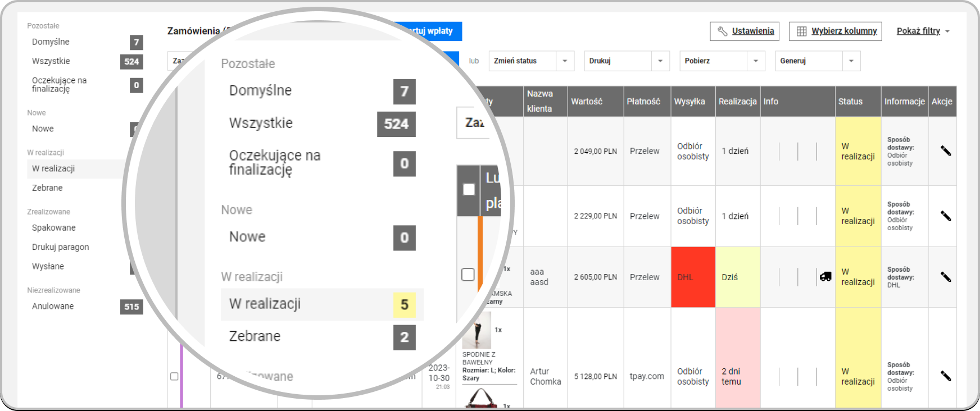Click the 2 229,00 PLN value

tap(596, 216)
